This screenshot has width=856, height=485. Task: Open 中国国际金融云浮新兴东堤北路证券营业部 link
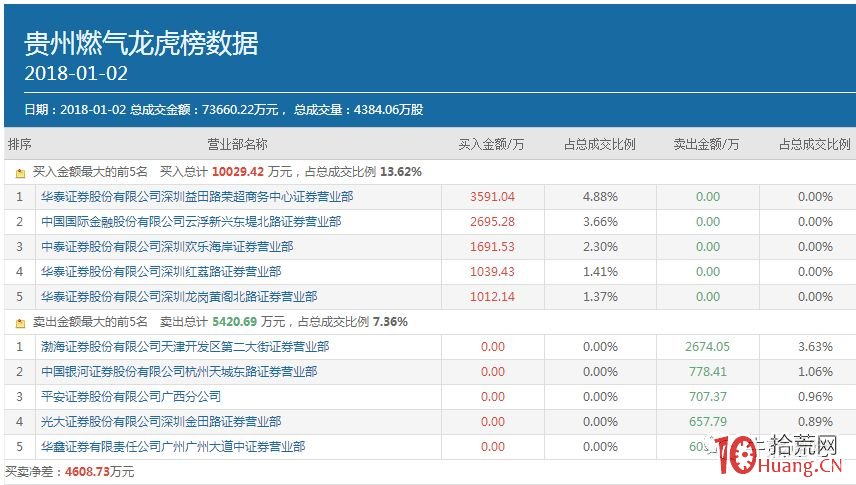tap(191, 222)
